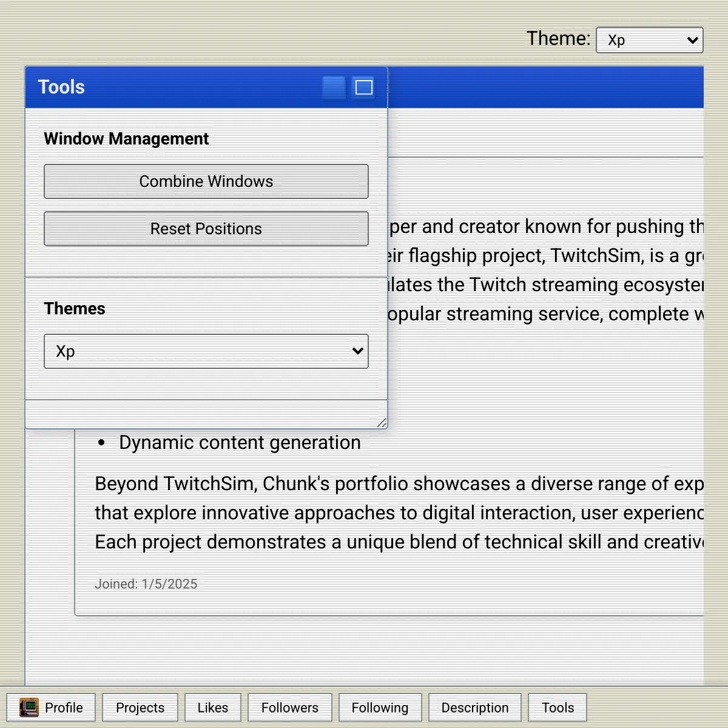Focus the background window via its blue title bar
Viewport: 728px width, 728px height.
click(x=546, y=87)
